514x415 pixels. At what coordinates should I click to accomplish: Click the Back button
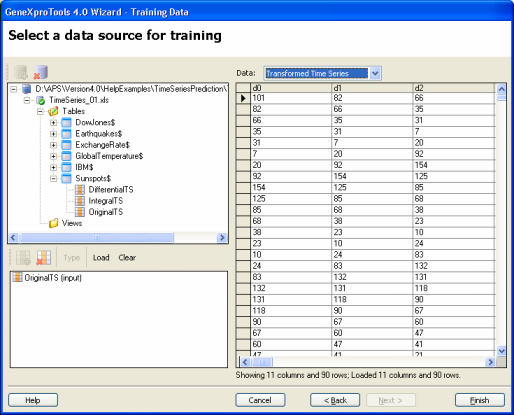point(335,400)
